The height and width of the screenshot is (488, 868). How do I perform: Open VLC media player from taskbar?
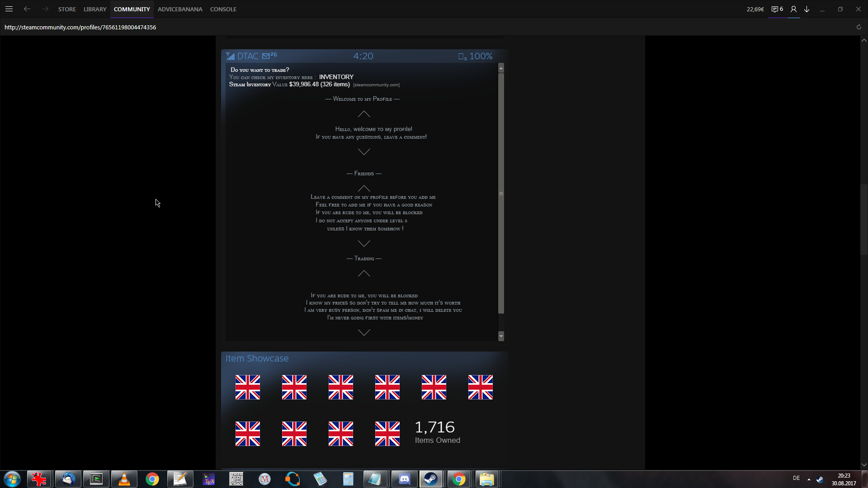pyautogui.click(x=124, y=479)
